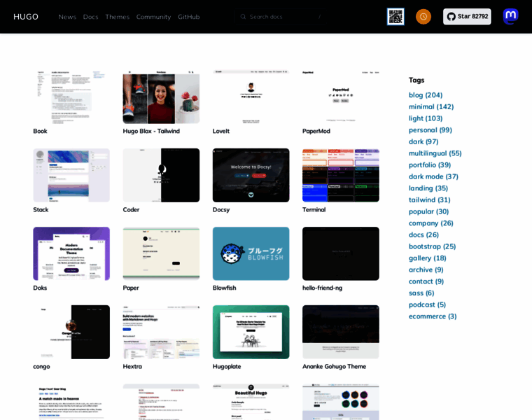Filter themes by gallery (18) tag
532x420 pixels.
(x=427, y=258)
